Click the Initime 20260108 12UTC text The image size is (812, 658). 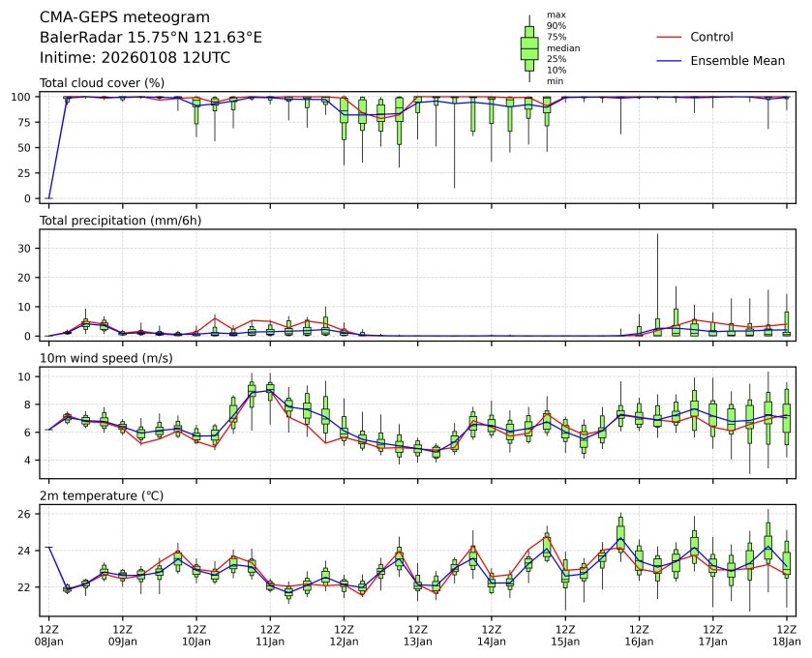(x=135, y=57)
